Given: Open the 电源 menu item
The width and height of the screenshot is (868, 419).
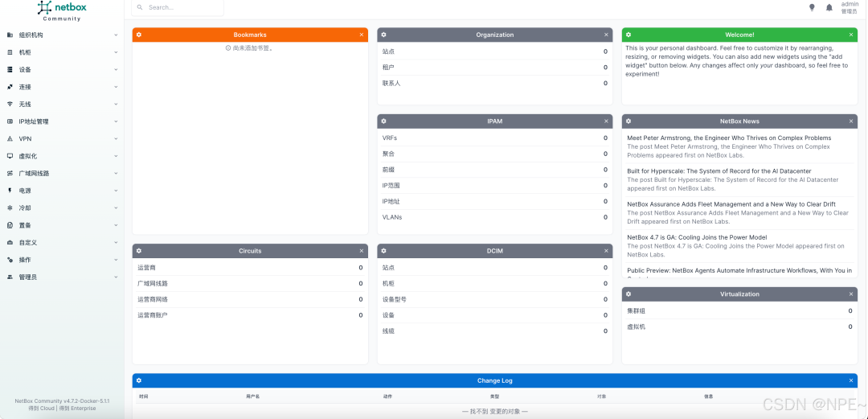Looking at the screenshot, I should [62, 191].
